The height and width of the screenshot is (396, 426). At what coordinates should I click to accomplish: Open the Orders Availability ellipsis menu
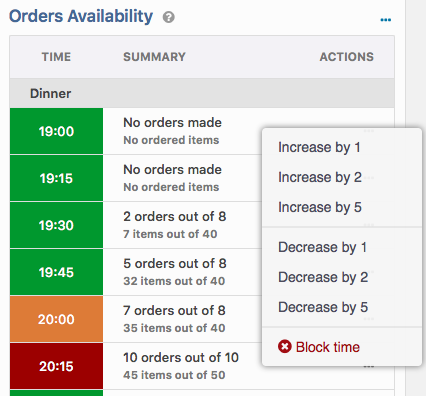click(x=386, y=20)
